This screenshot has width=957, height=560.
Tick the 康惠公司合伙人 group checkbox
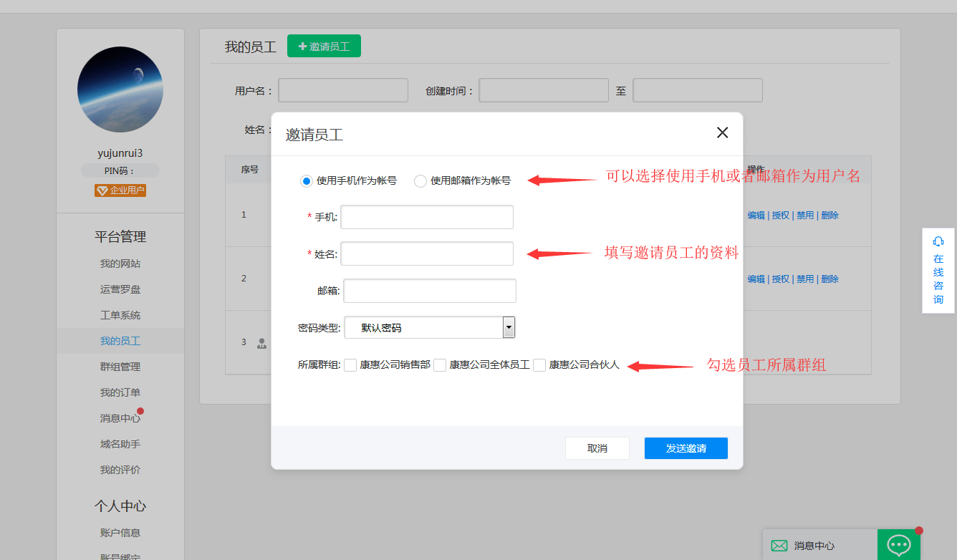point(539,365)
